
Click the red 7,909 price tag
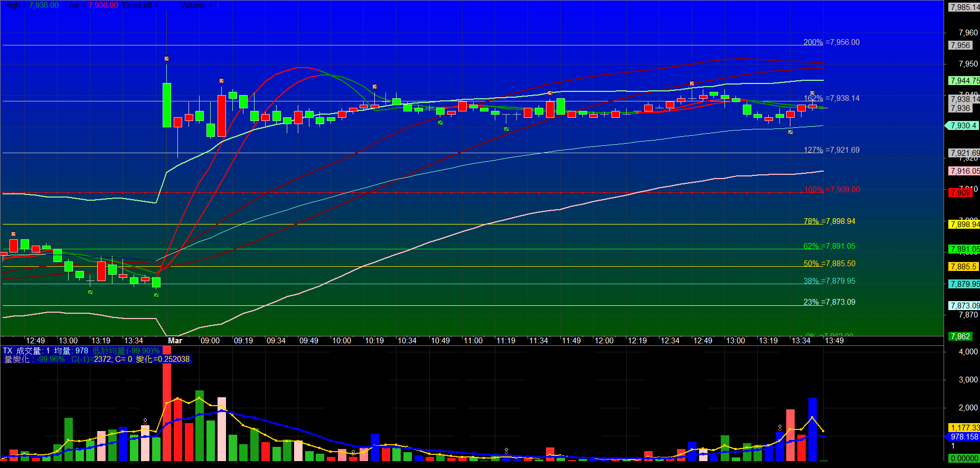point(960,193)
